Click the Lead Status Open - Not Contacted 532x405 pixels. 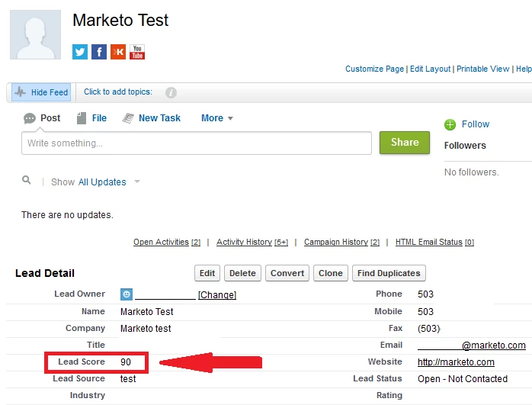pyautogui.click(x=463, y=379)
